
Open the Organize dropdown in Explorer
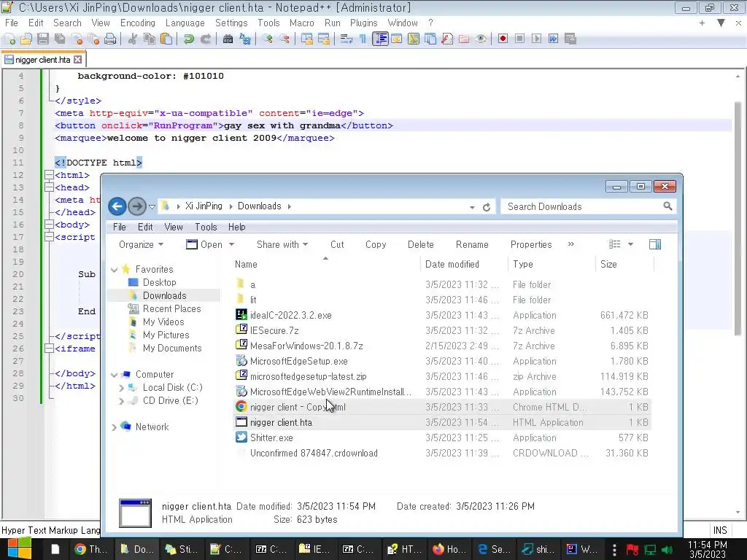[x=141, y=245]
